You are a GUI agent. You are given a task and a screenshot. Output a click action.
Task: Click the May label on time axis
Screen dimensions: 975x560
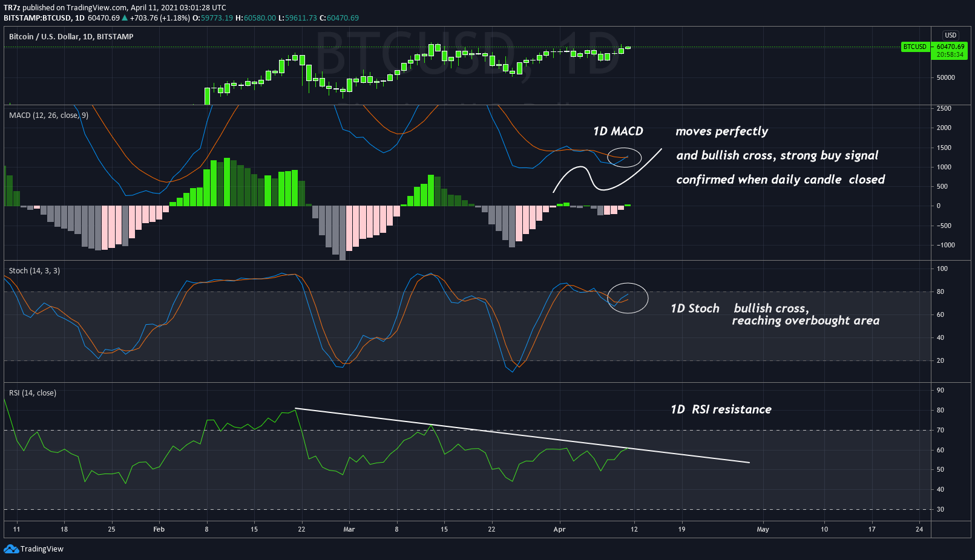click(x=763, y=529)
